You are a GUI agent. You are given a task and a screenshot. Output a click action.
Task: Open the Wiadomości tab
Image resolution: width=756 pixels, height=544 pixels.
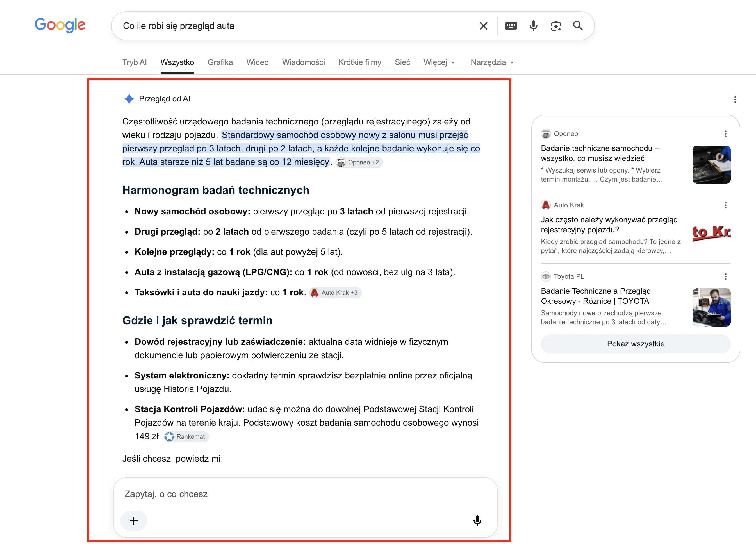click(304, 62)
